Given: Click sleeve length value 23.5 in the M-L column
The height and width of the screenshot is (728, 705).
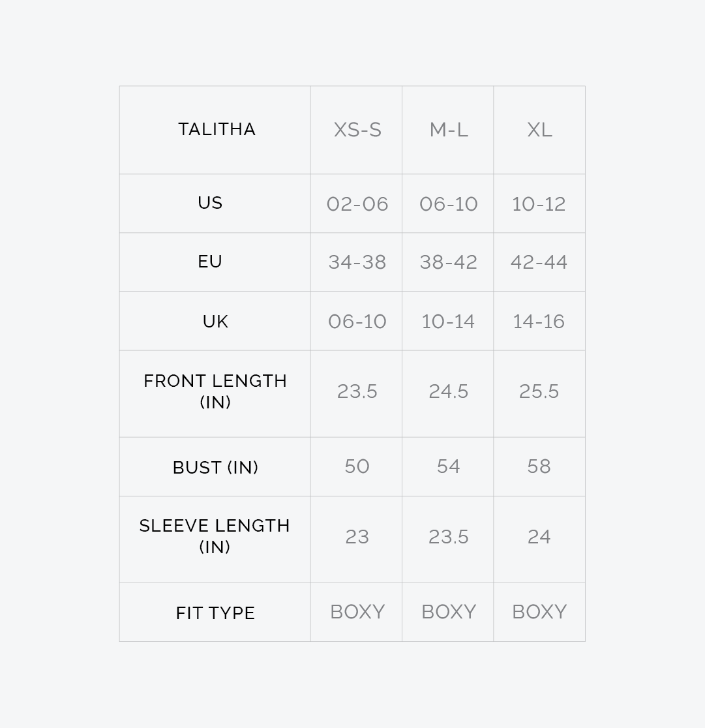Looking at the screenshot, I should tap(449, 537).
